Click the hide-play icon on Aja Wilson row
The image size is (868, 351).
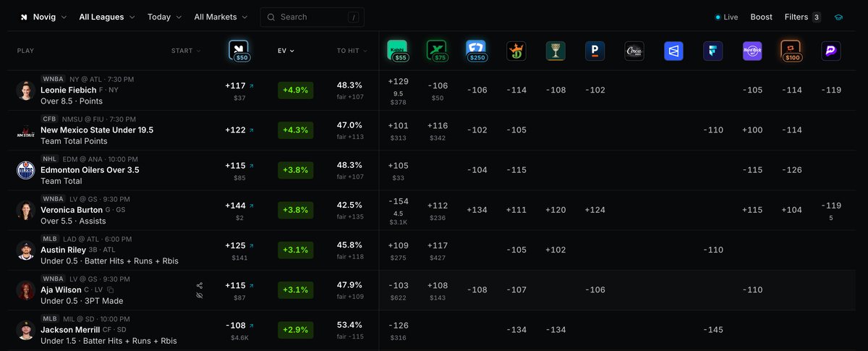click(199, 296)
